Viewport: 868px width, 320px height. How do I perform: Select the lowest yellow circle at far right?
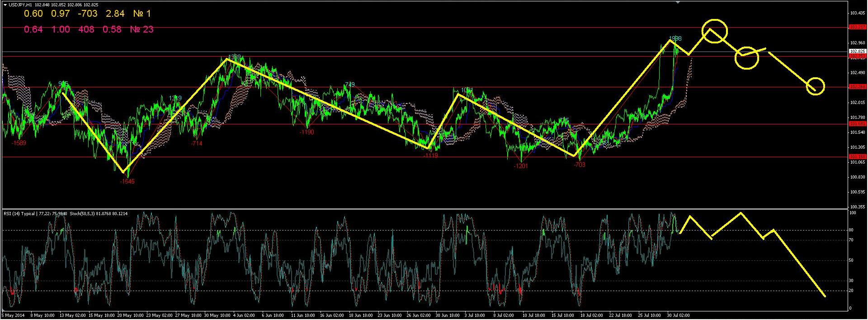816,86
